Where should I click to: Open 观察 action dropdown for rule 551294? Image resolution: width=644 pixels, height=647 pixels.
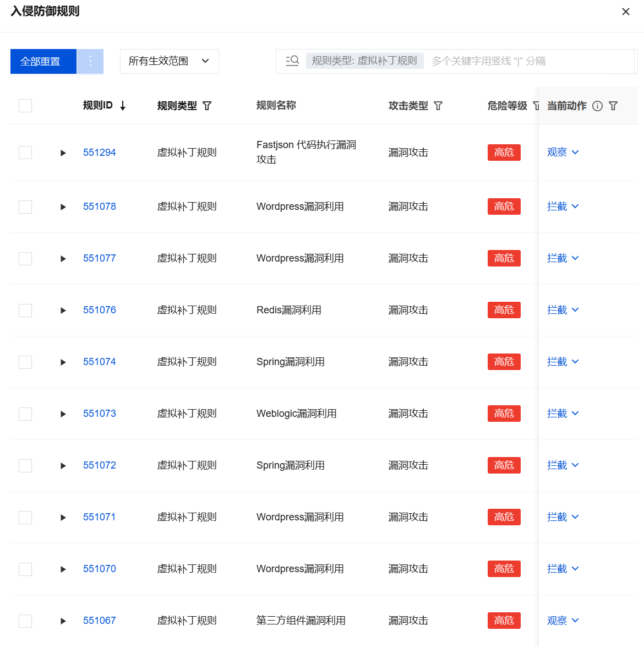pyautogui.click(x=563, y=153)
